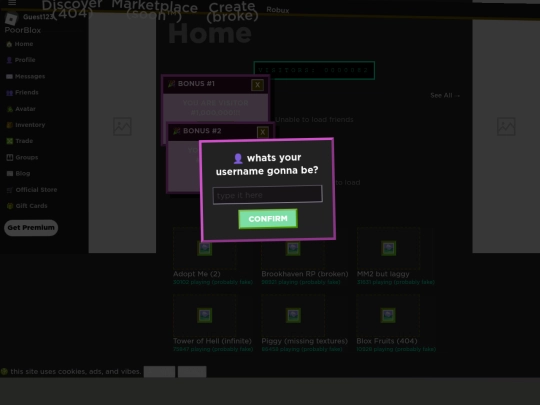Click the Messages sidebar envelope icon
540x405 pixels.
9,76
